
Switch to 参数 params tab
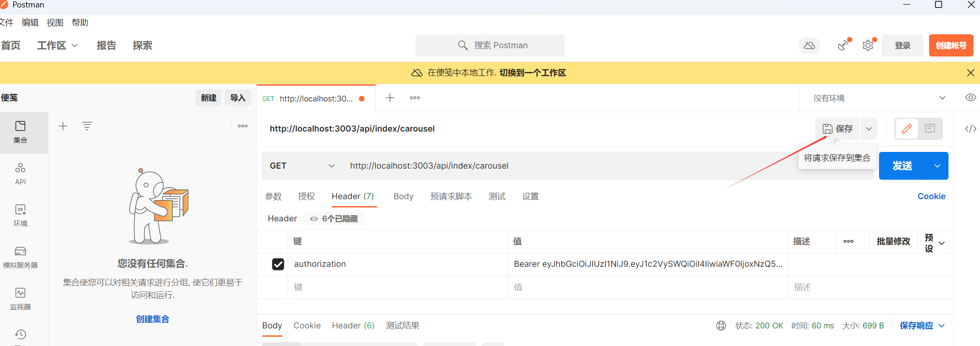[273, 196]
